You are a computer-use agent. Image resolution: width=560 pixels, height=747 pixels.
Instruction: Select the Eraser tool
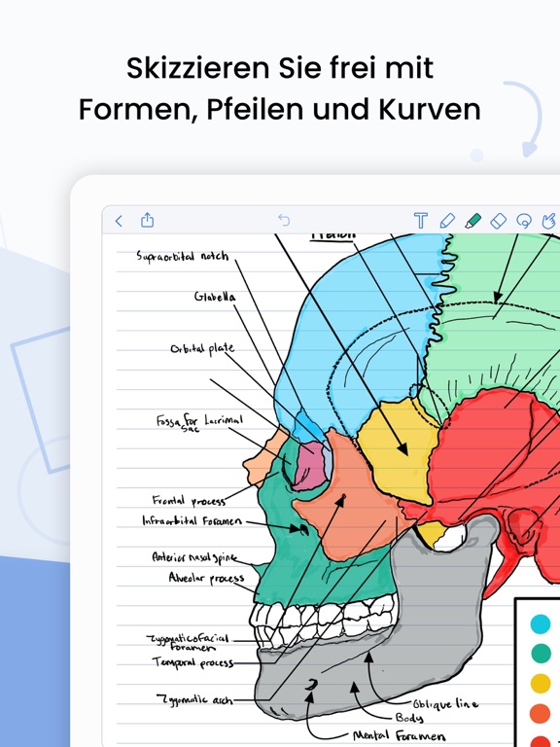pos(498,221)
